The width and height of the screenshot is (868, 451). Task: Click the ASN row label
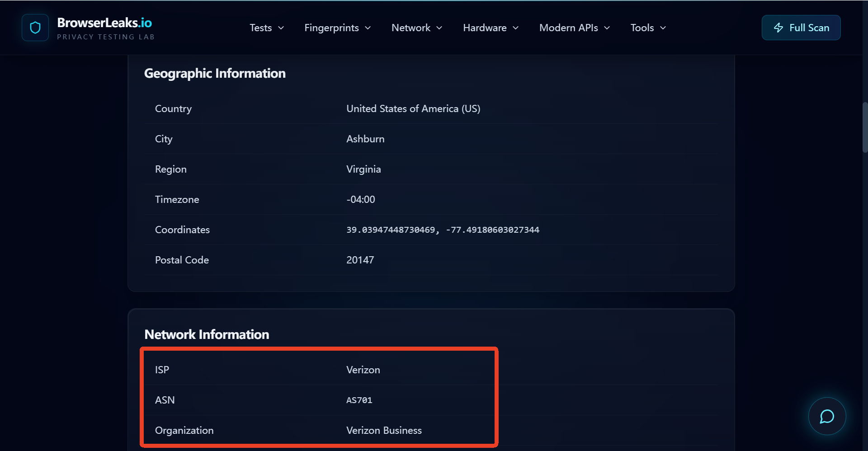[165, 400]
